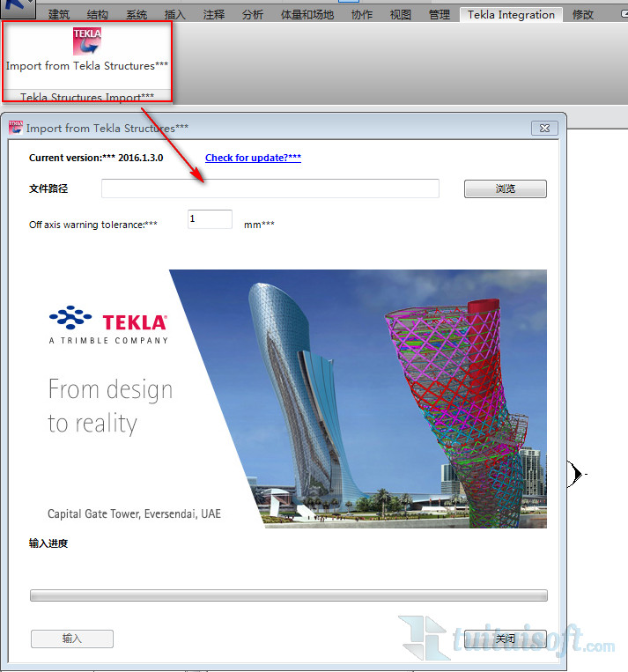Open the 系统 ribbon tab
628x672 pixels.
coord(137,15)
